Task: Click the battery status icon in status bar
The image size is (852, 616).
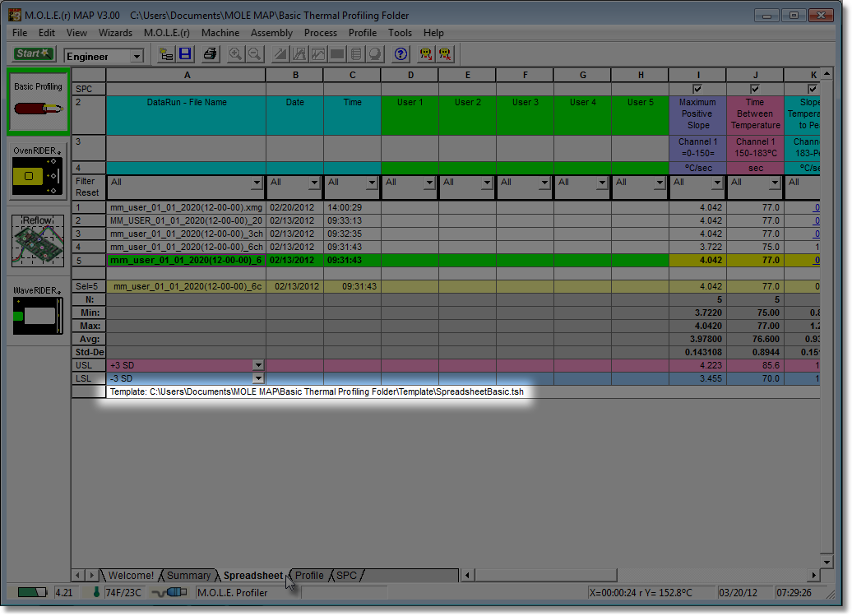Action: point(32,592)
